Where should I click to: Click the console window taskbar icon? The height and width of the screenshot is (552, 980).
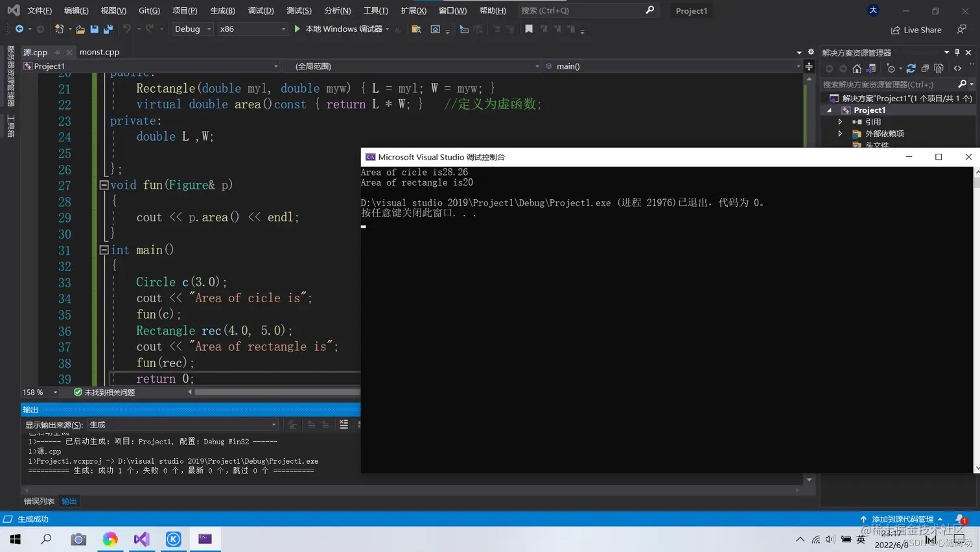tap(205, 539)
